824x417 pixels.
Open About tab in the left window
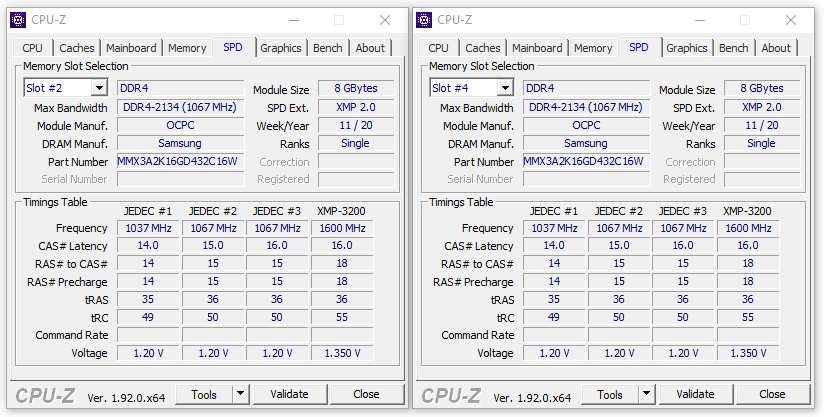370,48
